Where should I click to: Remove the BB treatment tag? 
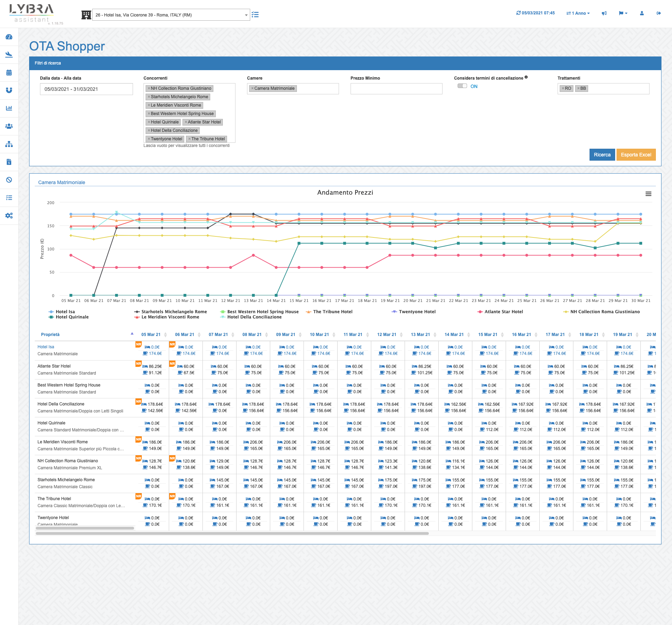pos(578,88)
